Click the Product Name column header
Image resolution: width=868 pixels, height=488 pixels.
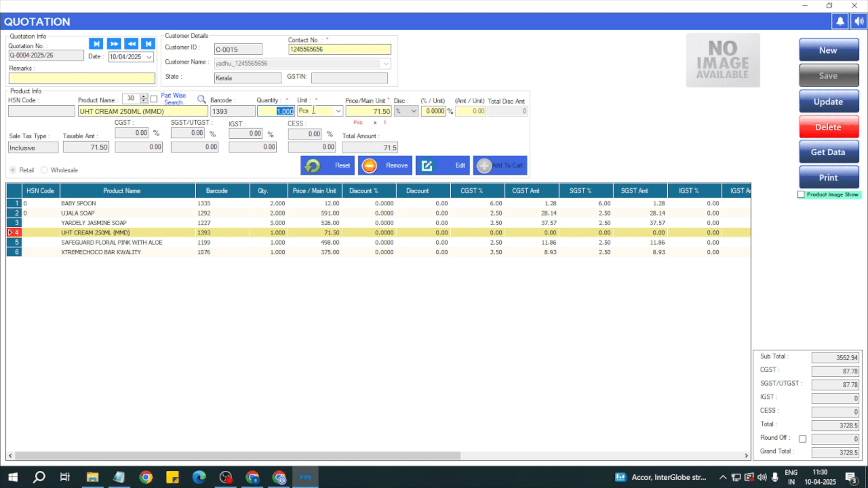click(x=122, y=191)
